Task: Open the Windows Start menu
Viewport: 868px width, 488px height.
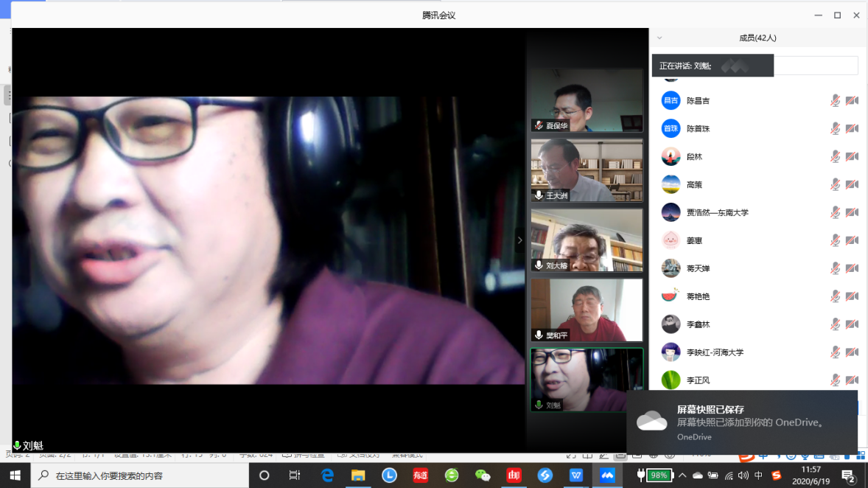Action: click(x=15, y=475)
